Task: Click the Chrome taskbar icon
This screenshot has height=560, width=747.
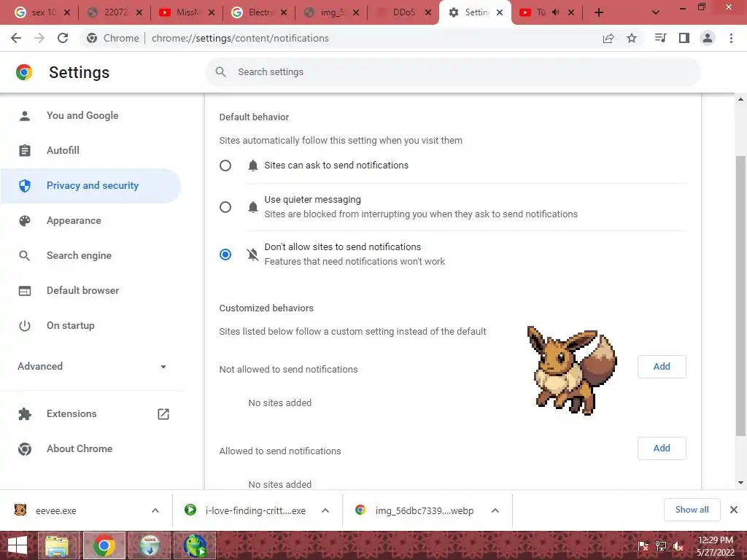Action: coord(104,545)
